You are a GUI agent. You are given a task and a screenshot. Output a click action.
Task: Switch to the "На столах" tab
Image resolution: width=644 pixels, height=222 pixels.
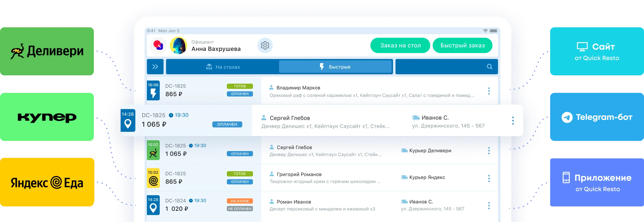point(223,67)
